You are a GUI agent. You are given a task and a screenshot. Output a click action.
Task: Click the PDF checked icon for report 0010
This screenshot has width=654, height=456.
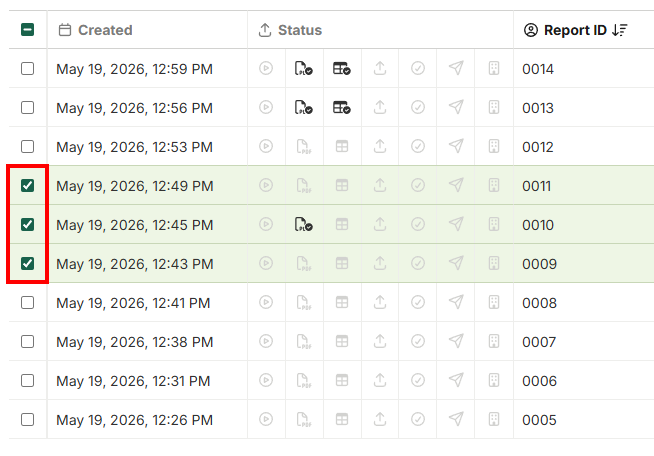[x=304, y=224]
